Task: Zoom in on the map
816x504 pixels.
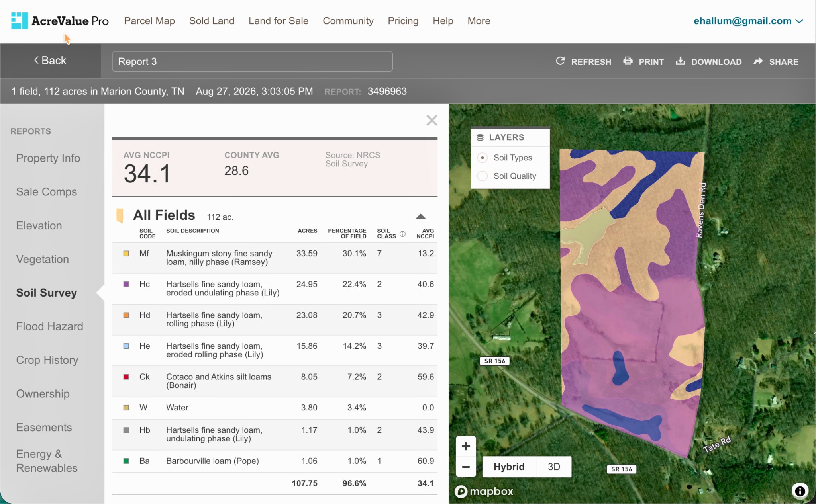Action: coord(466,446)
